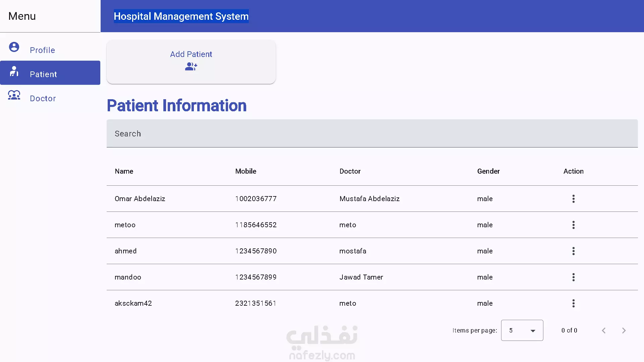This screenshot has width=644, height=362.
Task: Open action menu for Omar Abdelaziz row
Action: [574, 199]
